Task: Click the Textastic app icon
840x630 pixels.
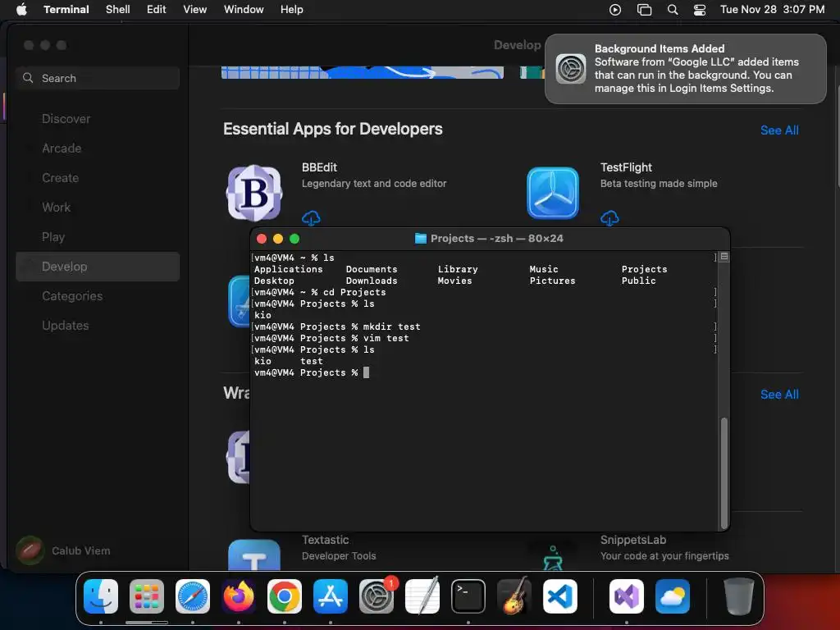Action: [x=254, y=555]
